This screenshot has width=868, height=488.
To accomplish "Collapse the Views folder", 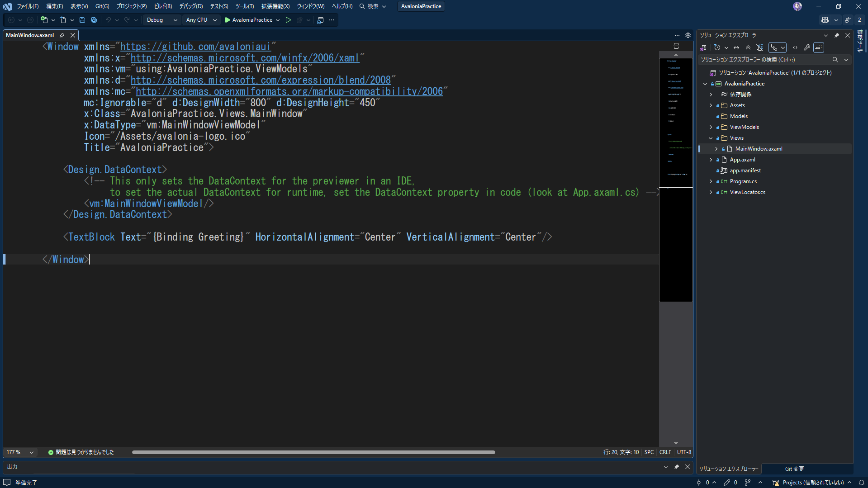I will pyautogui.click(x=711, y=138).
